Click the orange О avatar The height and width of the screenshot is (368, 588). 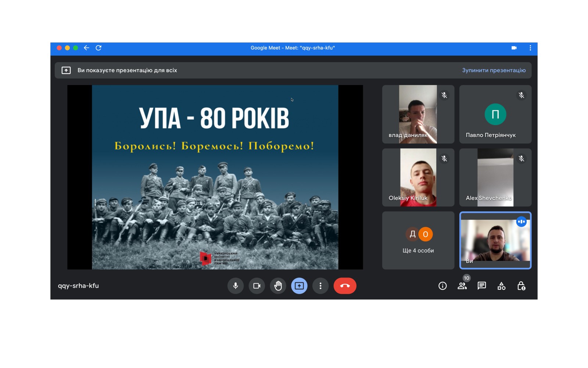point(426,234)
